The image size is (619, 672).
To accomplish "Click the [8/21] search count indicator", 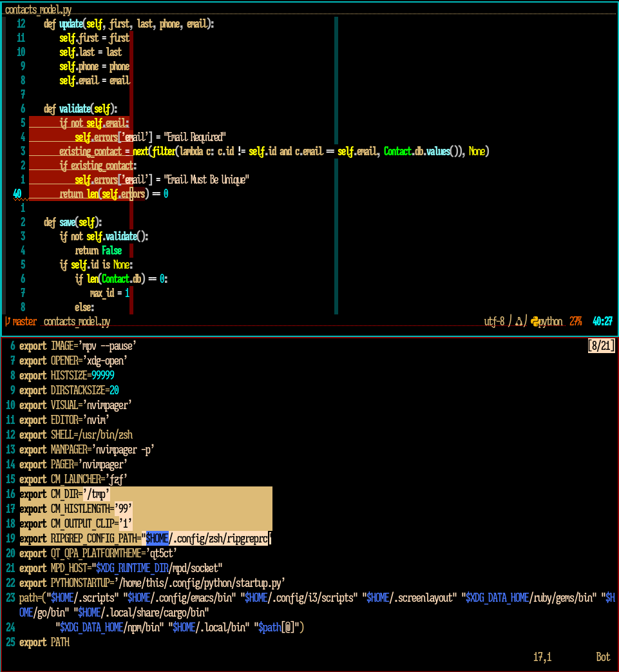I will tap(602, 345).
